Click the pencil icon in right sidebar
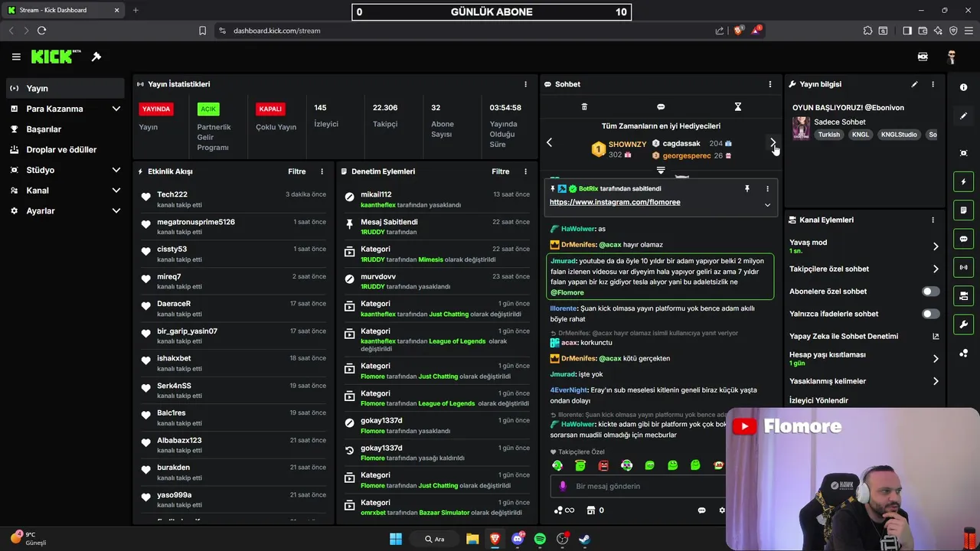The image size is (980, 551). 963,116
